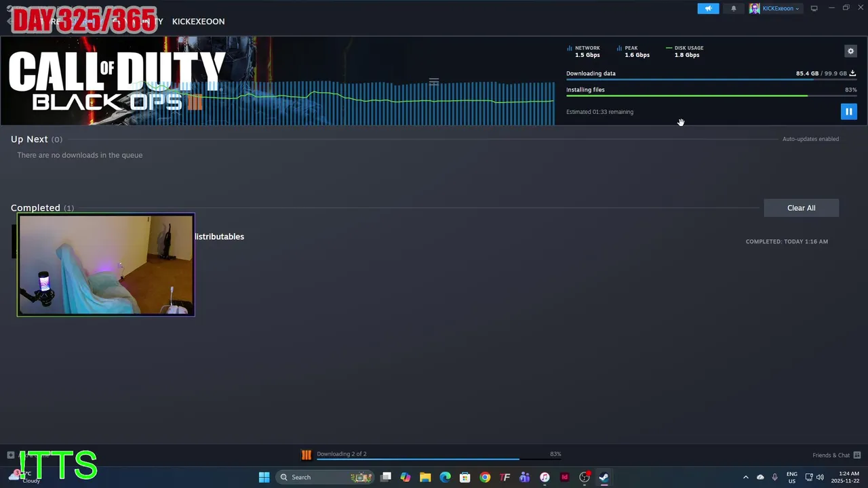The image size is (868, 488).
Task: Click the Black Ops icon in the bottom bar
Action: pyautogui.click(x=306, y=455)
